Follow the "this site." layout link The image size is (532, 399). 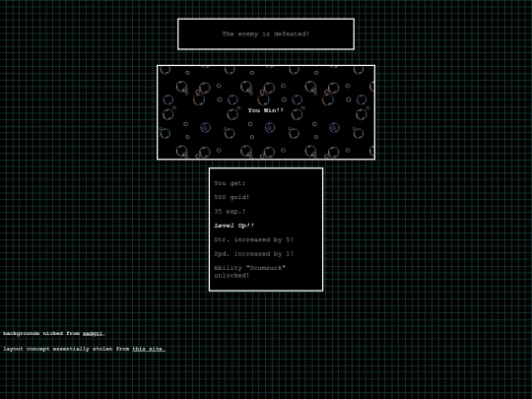149,349
